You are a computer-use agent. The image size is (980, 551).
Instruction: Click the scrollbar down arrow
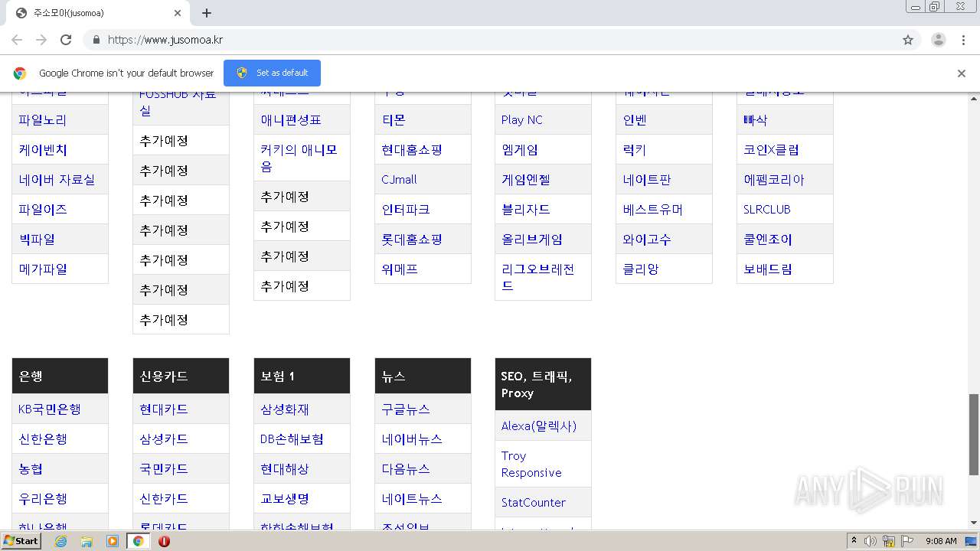click(x=974, y=523)
